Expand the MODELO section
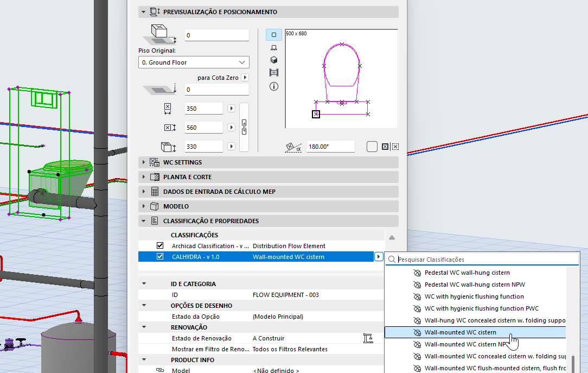The height and width of the screenshot is (373, 588). [143, 206]
